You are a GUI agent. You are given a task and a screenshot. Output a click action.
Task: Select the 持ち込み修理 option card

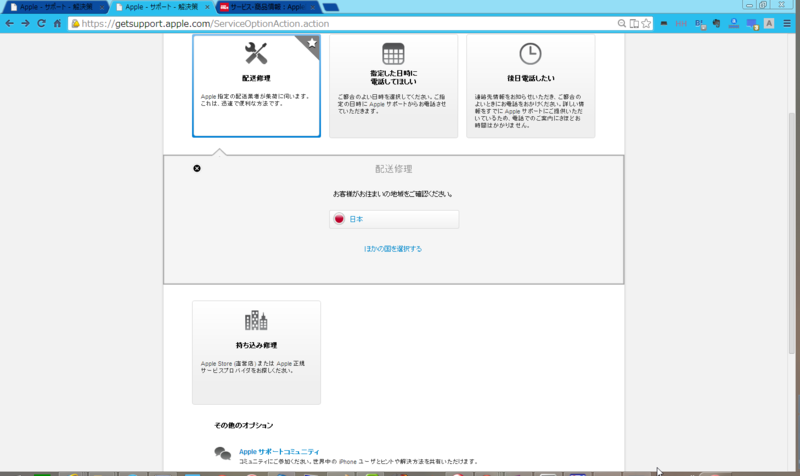pos(256,353)
